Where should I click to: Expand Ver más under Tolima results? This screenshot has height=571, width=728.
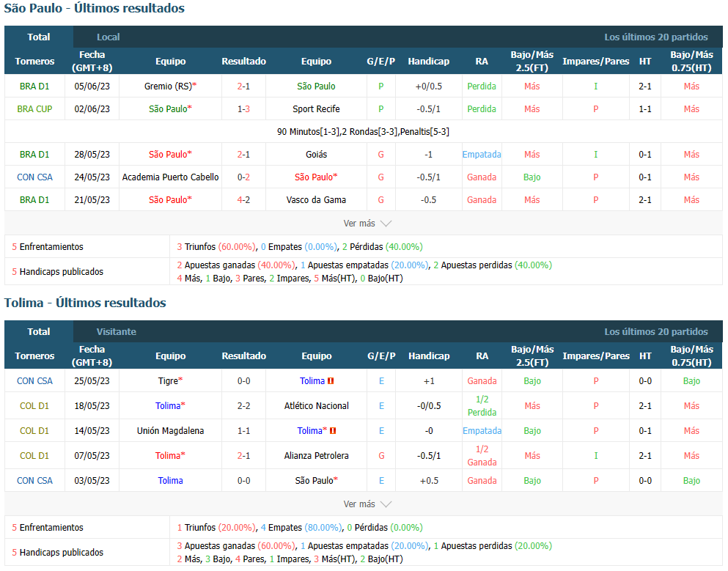tap(367, 504)
